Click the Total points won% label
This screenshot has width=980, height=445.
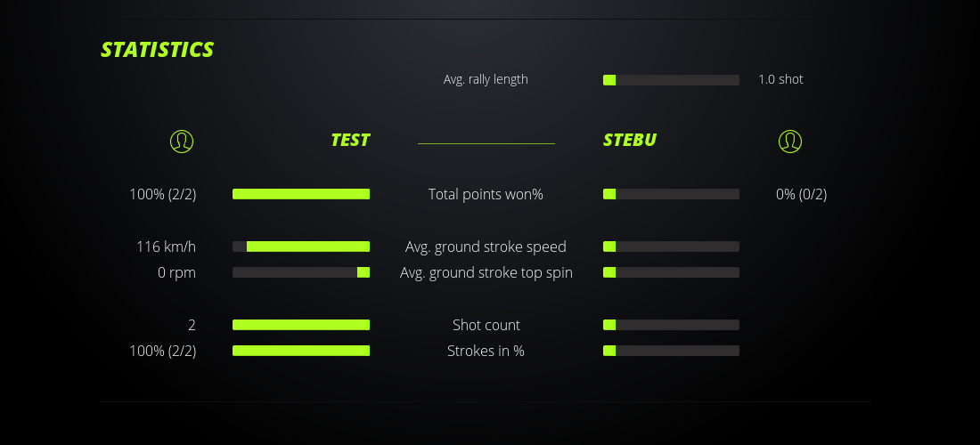(486, 194)
